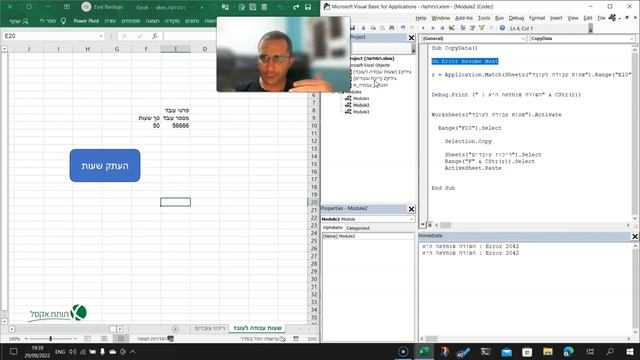Close the Properties - Module2 pane

pos(411,209)
